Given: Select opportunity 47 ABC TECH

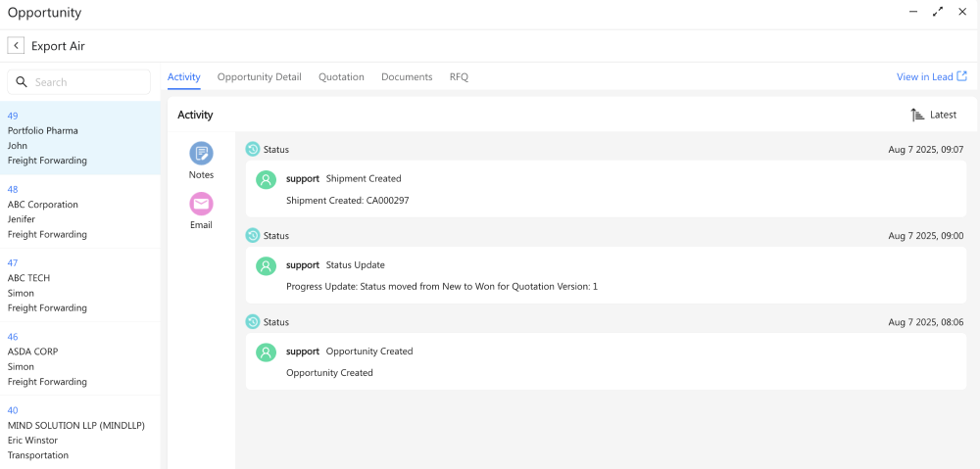Looking at the screenshot, I should [x=80, y=285].
